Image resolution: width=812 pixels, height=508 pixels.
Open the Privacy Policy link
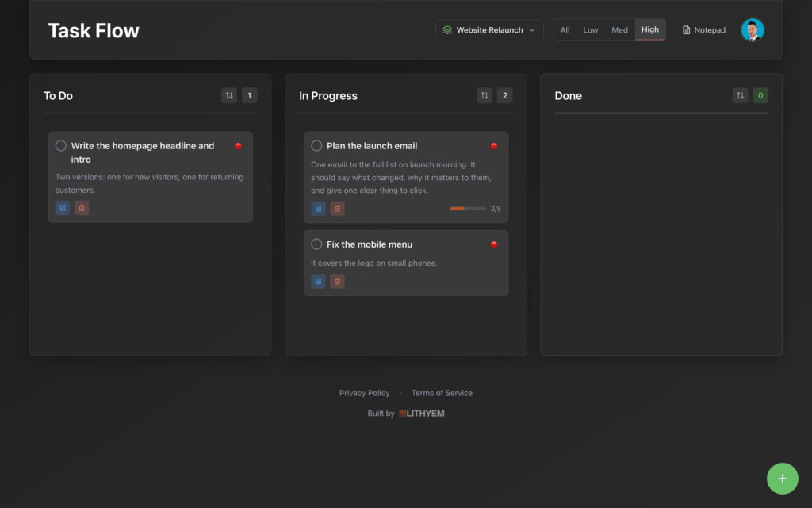[x=364, y=393]
